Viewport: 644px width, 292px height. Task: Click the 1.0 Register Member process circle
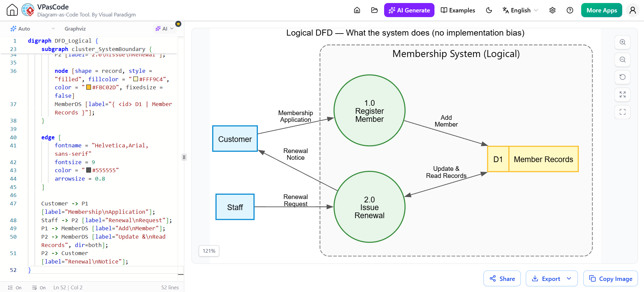(x=369, y=110)
